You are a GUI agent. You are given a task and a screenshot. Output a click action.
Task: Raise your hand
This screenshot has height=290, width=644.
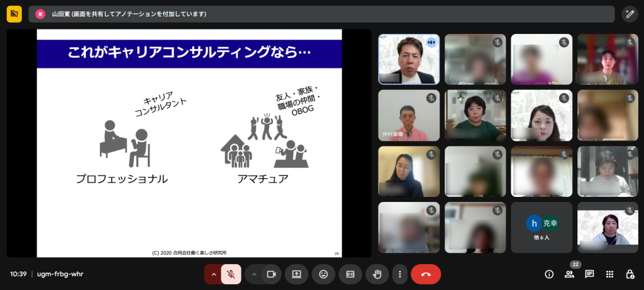coord(377,274)
